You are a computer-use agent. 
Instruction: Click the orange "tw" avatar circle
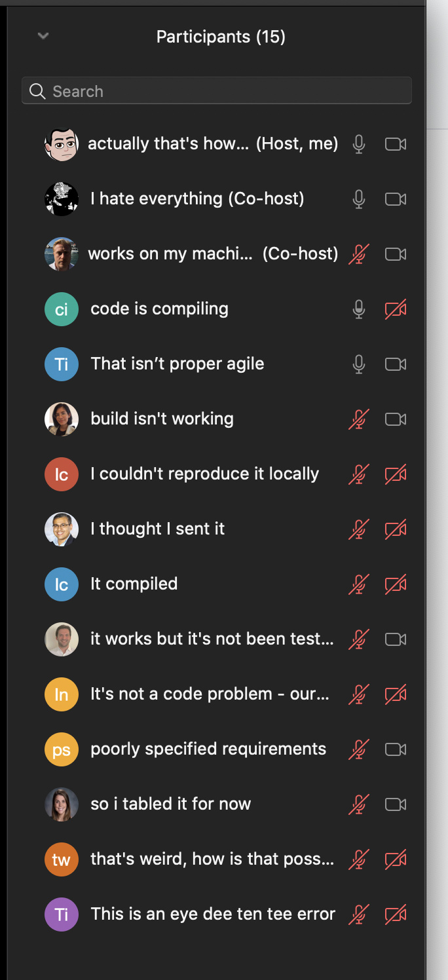click(62, 859)
